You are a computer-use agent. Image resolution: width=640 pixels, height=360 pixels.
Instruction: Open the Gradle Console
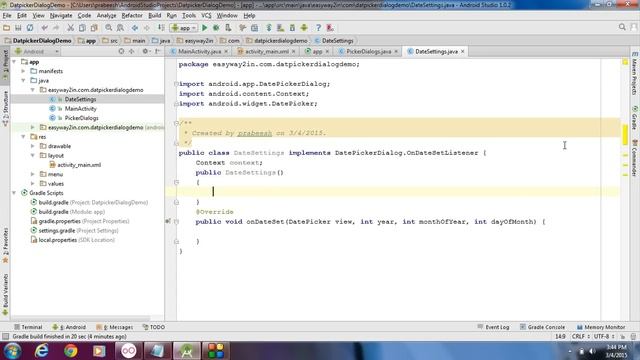coord(542,327)
